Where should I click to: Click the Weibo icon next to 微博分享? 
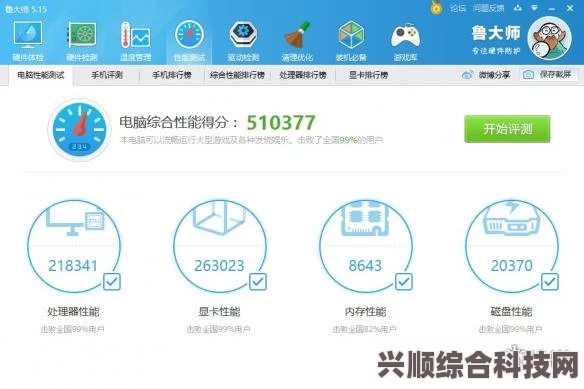[x=468, y=75]
